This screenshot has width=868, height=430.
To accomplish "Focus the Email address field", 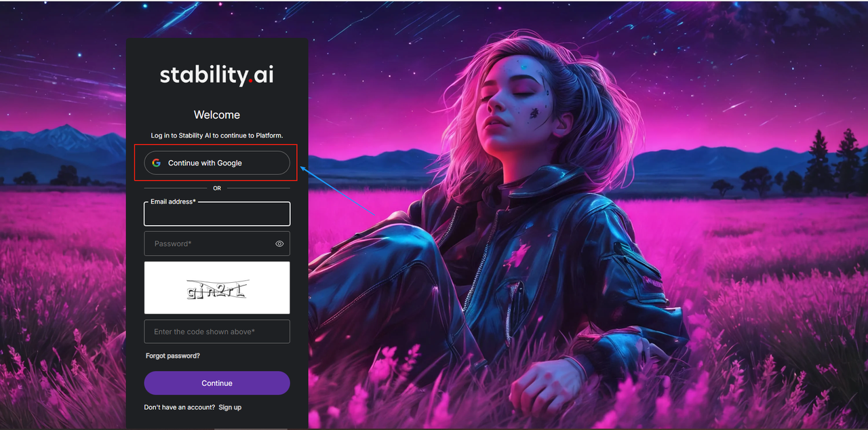I will pos(217,214).
